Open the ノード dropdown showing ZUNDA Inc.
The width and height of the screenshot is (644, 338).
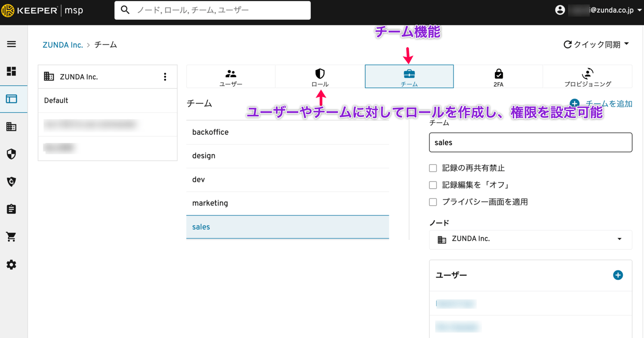coord(530,239)
